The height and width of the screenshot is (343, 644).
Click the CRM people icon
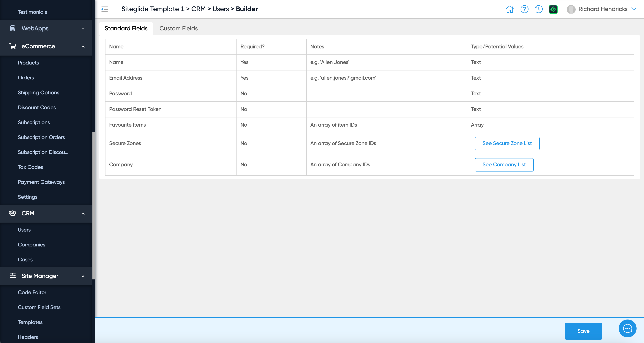click(12, 213)
